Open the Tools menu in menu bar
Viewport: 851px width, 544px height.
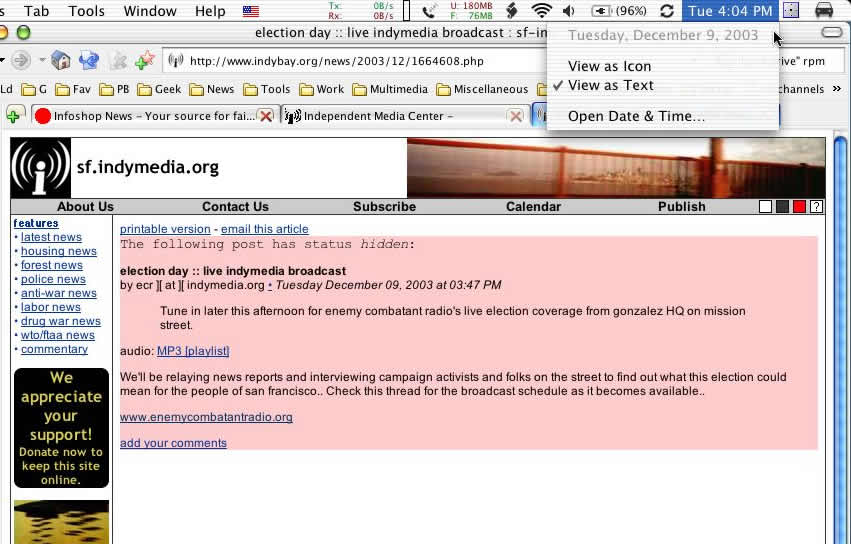point(86,11)
